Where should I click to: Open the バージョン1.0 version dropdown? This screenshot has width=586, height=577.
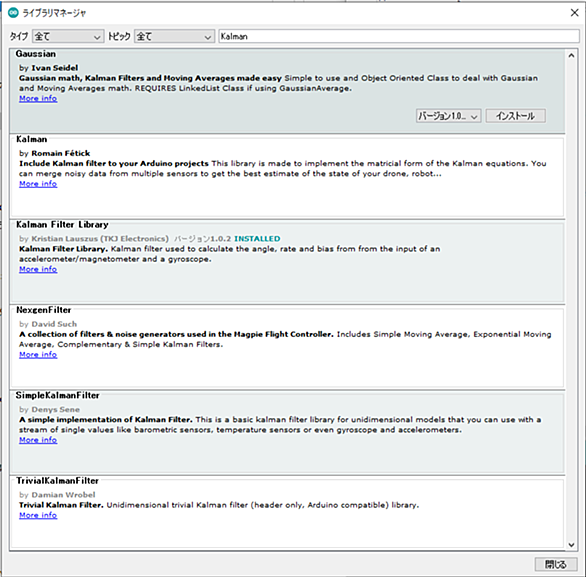coord(448,116)
